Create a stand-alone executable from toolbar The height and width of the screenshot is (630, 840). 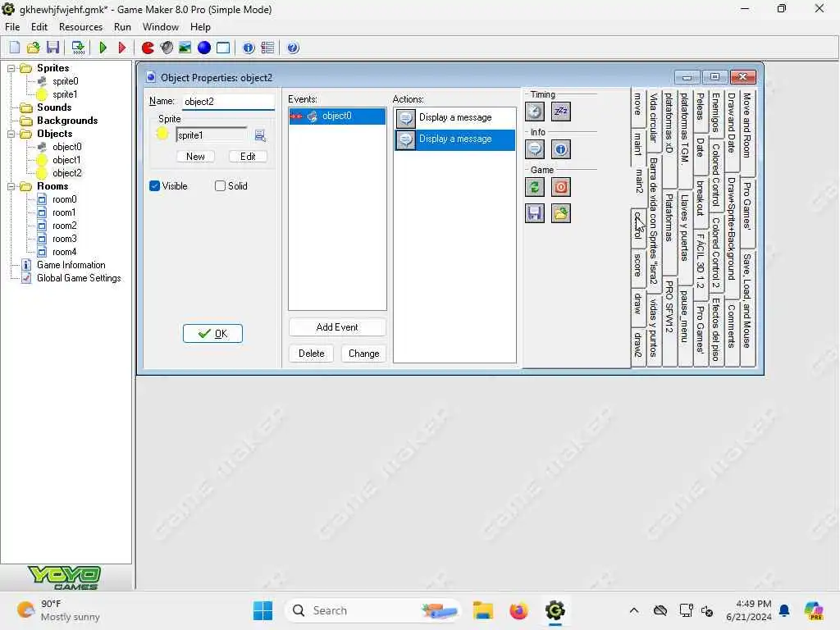coord(78,48)
